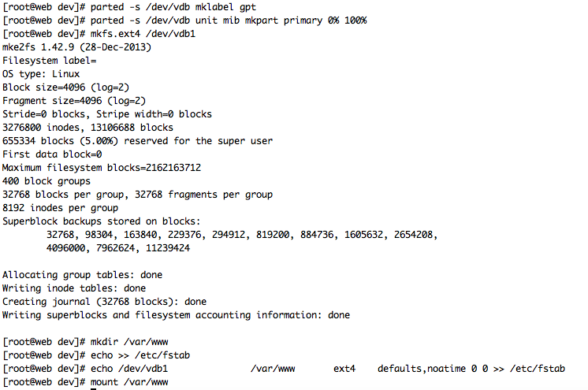Click the 'Block size=4096' line
This screenshot has width=588, height=390.
pyautogui.click(x=66, y=87)
